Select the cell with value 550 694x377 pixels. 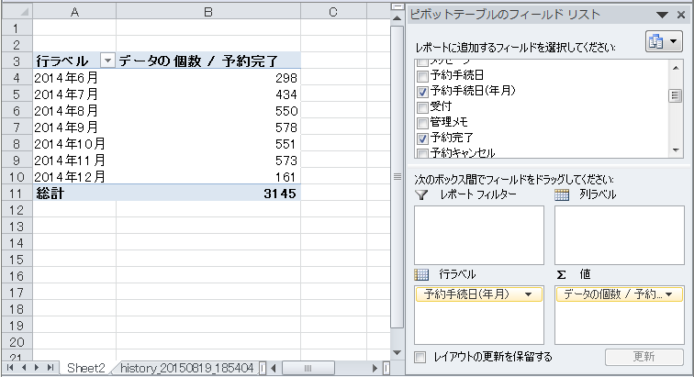click(208, 111)
